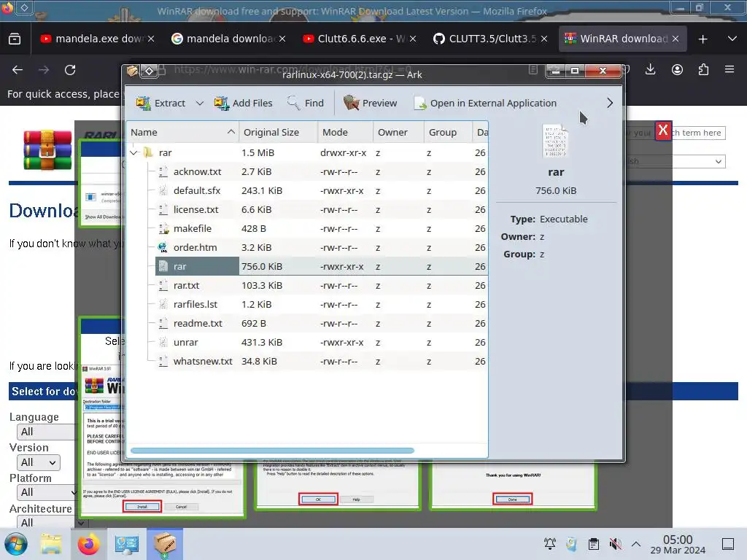
Task: Select the rarfiles.lst file icon
Action: pos(163,305)
